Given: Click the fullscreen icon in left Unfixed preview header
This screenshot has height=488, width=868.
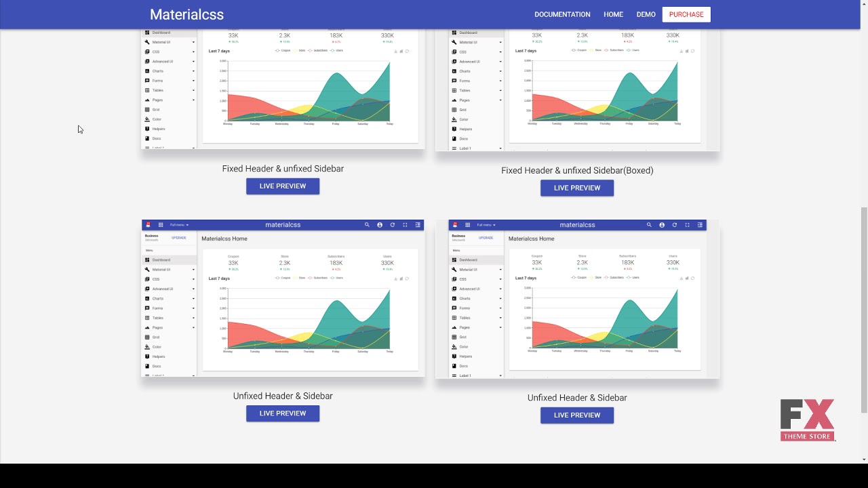Looking at the screenshot, I should coord(405,225).
